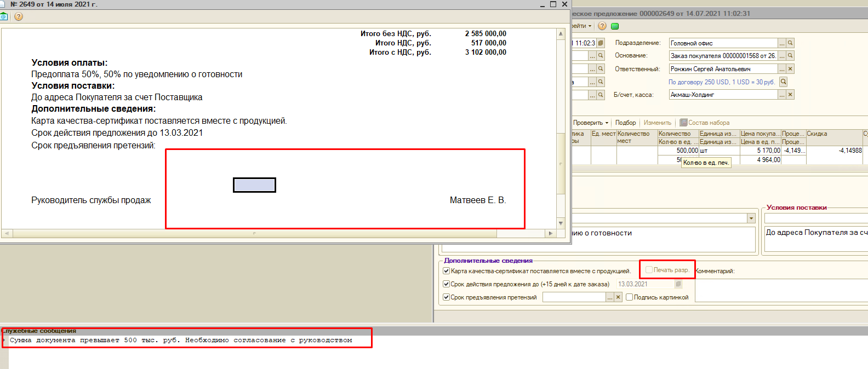Click the magnifier left of Б/счет, касса label

[x=601, y=95]
